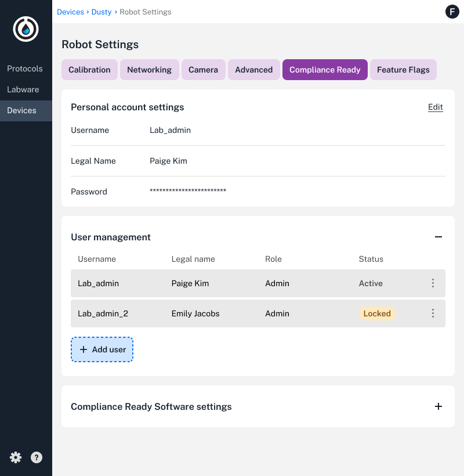
Task: Click the masked password value
Action: (188, 190)
